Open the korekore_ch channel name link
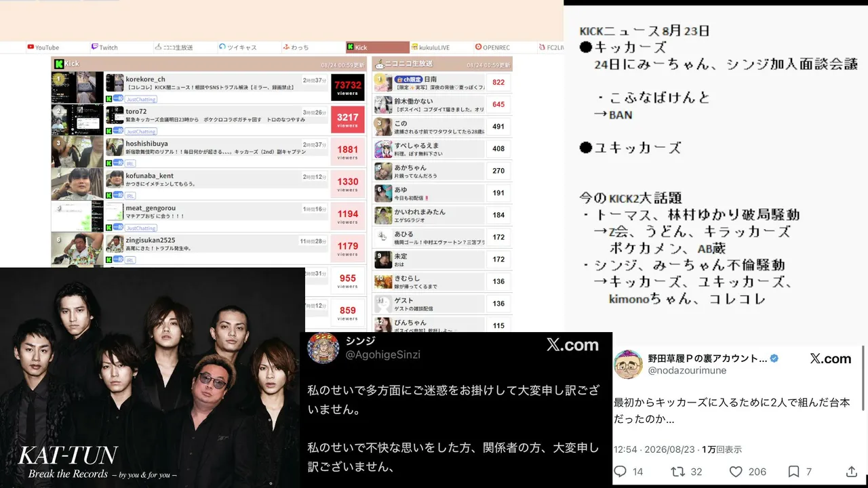 [145, 79]
